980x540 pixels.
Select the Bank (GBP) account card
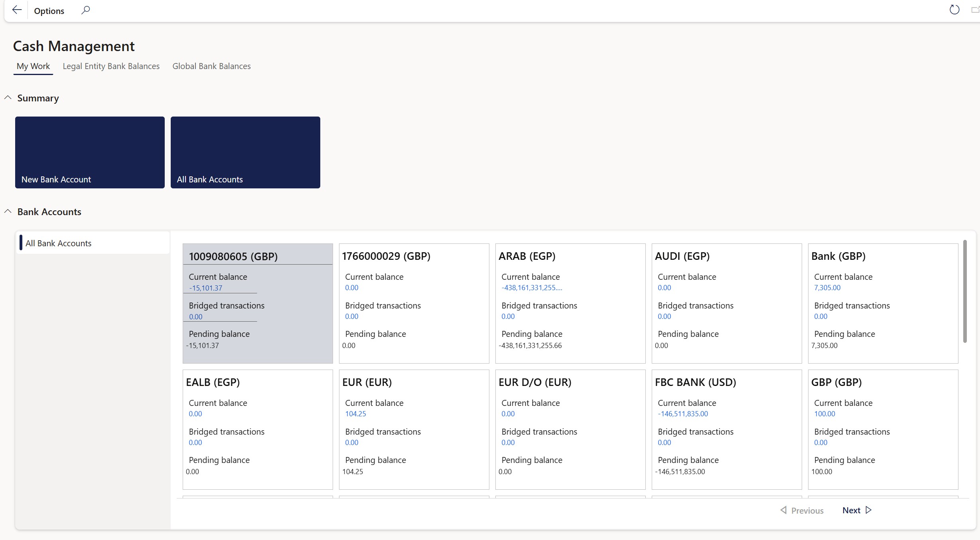click(x=883, y=303)
